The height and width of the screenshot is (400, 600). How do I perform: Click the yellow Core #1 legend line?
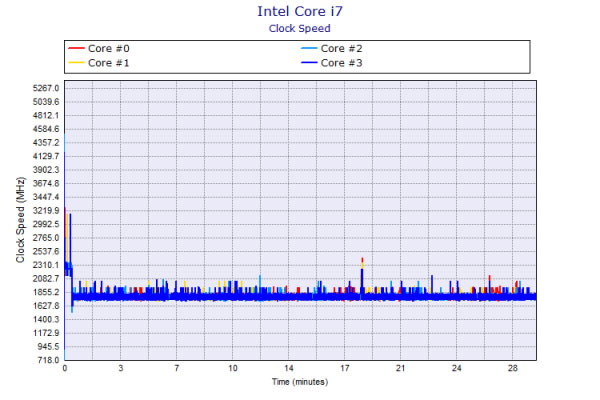76,62
